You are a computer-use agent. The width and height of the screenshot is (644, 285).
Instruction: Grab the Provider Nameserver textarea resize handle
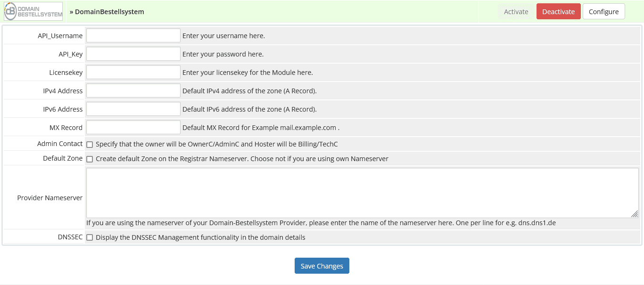(635, 214)
